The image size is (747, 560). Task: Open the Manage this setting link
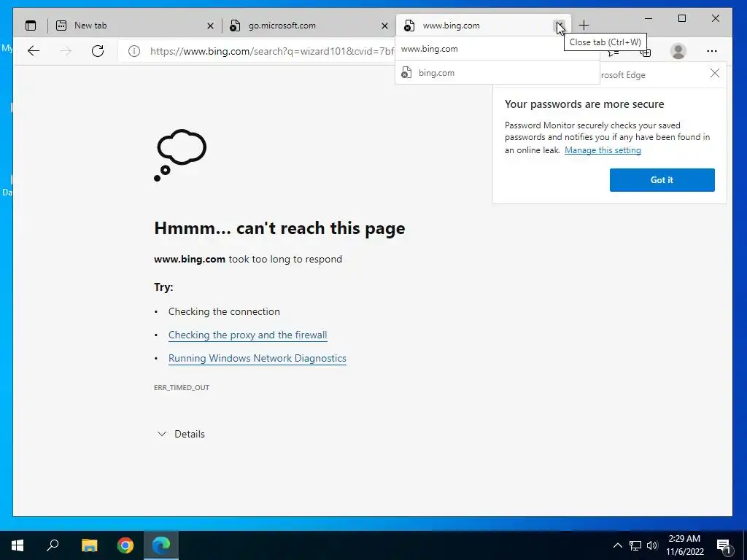click(603, 150)
